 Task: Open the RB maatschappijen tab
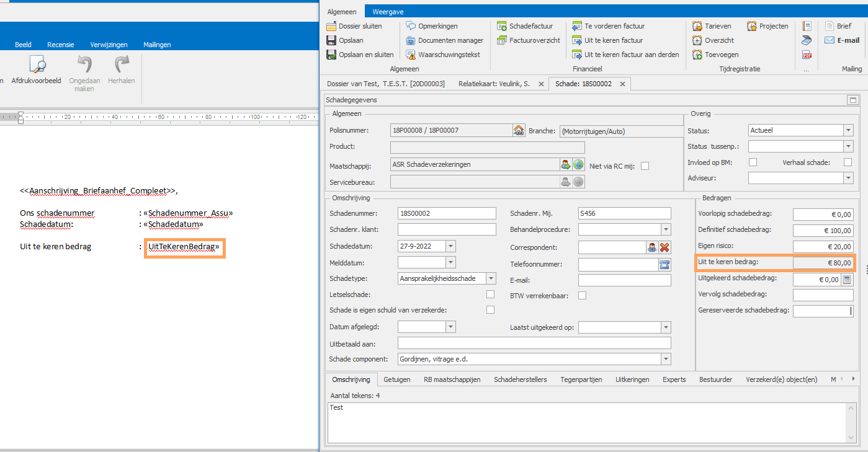(452, 379)
